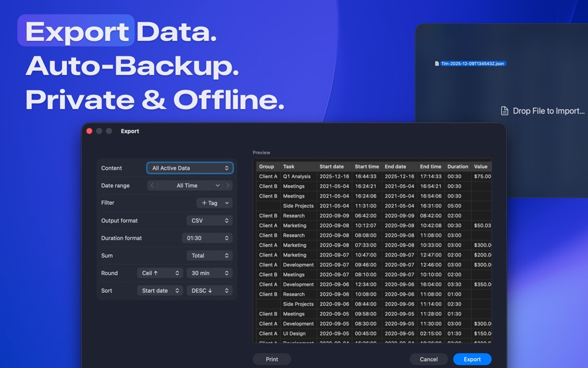Screen dimensions: 588x368
Task: Click the next date range arrow
Action: click(x=228, y=185)
